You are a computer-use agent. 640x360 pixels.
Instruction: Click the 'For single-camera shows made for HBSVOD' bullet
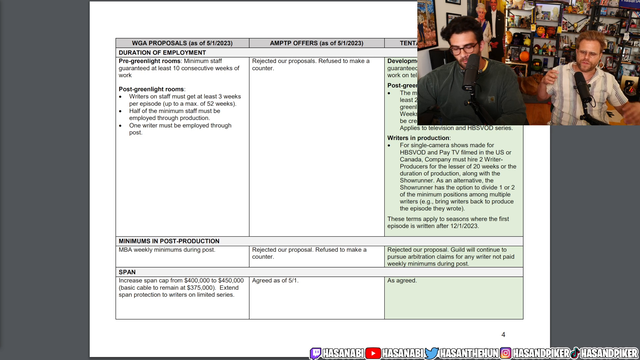458,177
